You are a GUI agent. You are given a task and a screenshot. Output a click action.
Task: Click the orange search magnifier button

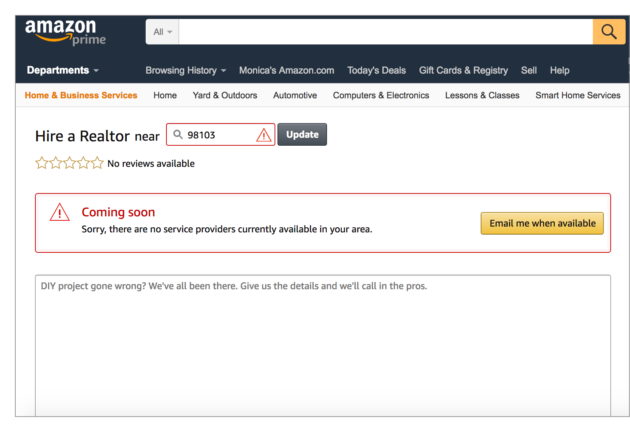click(x=609, y=32)
